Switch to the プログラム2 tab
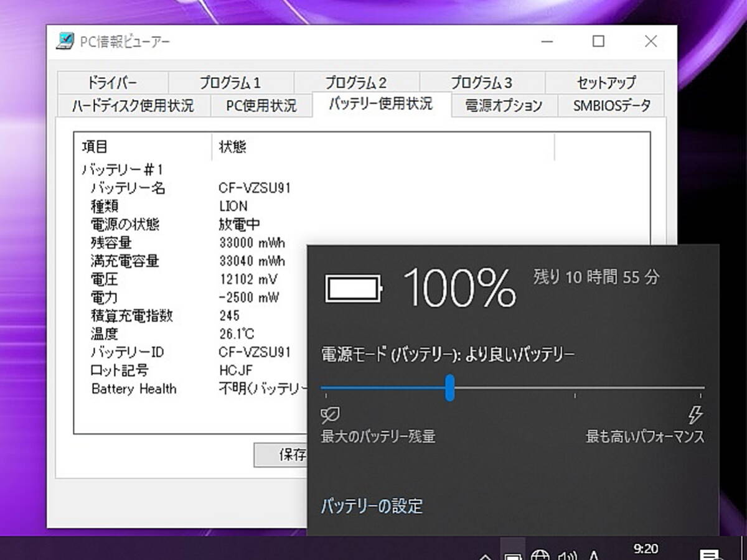The image size is (747, 560). point(357,82)
